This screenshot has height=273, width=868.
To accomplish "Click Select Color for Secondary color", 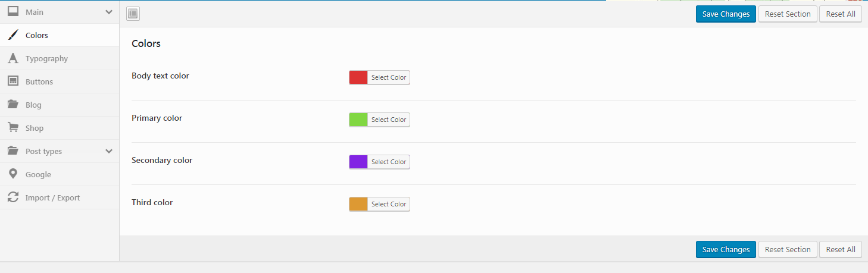I will [389, 162].
